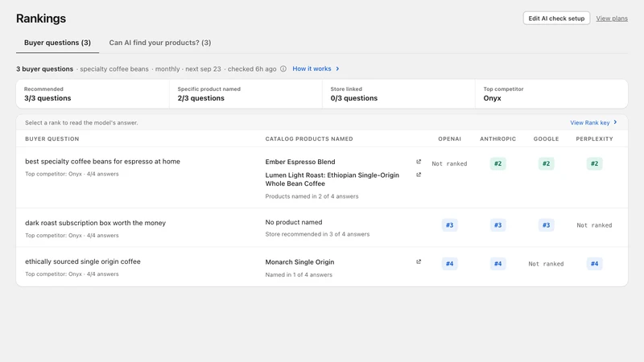This screenshot has height=362, width=644.
Task: Select Anthropic #2 rank for espresso question
Action: (497, 164)
